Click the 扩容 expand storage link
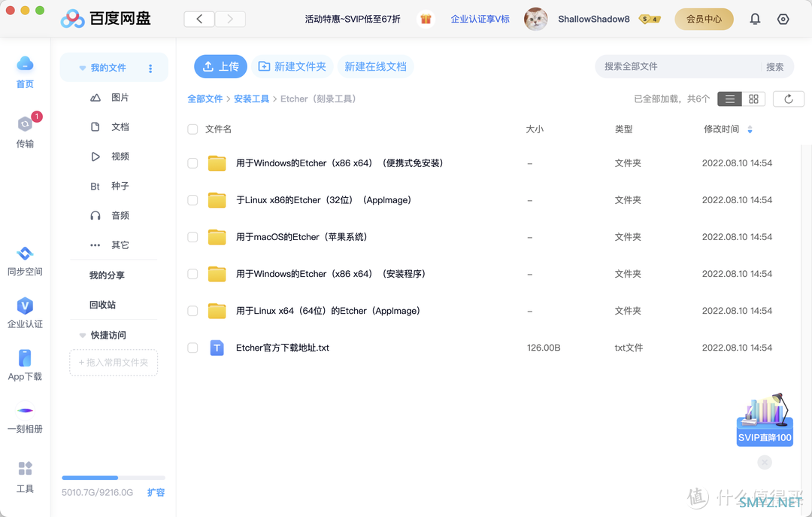The height and width of the screenshot is (517, 812). (x=156, y=492)
